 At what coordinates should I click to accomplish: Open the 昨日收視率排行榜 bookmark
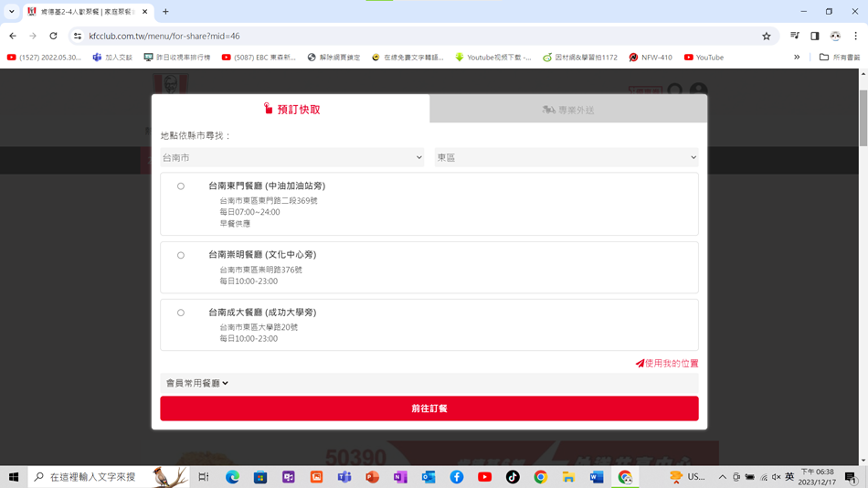pos(177,57)
